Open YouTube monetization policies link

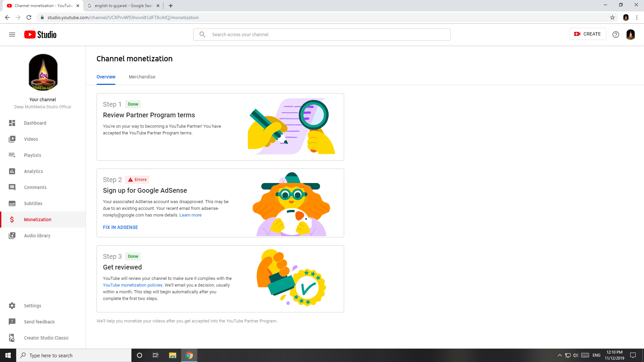(132, 285)
